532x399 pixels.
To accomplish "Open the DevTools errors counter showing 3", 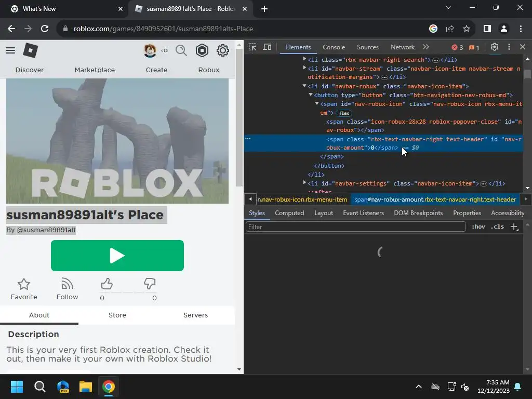I will pyautogui.click(x=457, y=47).
